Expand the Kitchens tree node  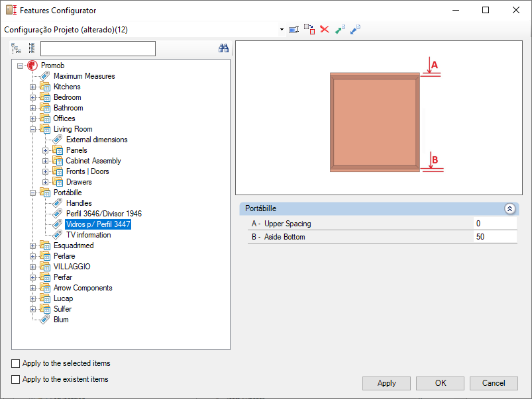[x=33, y=87]
